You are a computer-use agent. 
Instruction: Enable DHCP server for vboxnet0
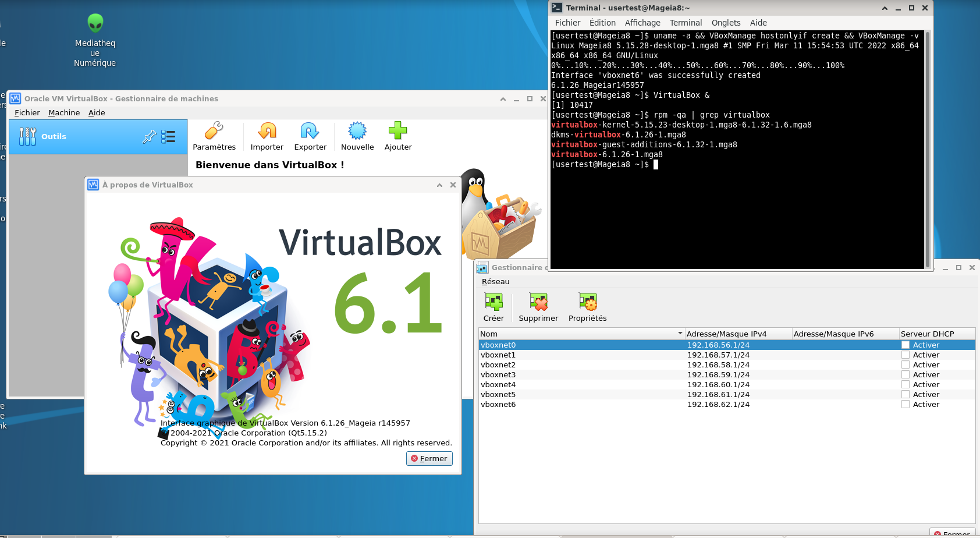click(x=906, y=345)
